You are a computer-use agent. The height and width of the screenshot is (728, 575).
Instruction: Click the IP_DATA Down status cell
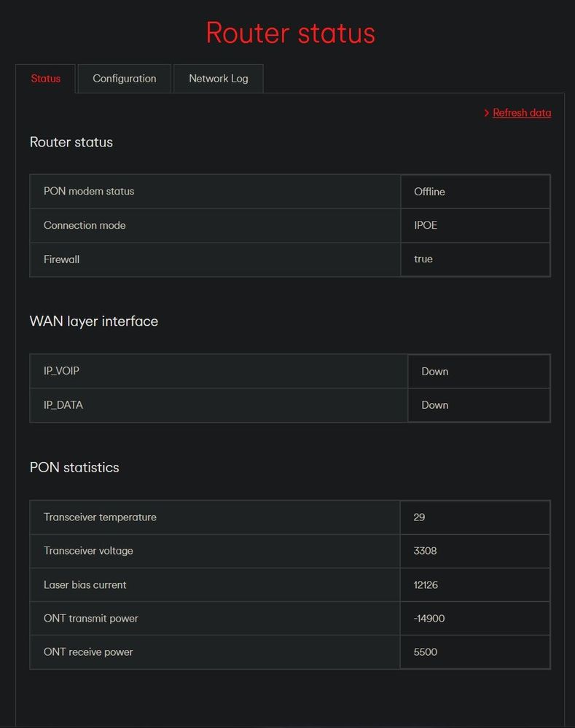[x=479, y=405]
